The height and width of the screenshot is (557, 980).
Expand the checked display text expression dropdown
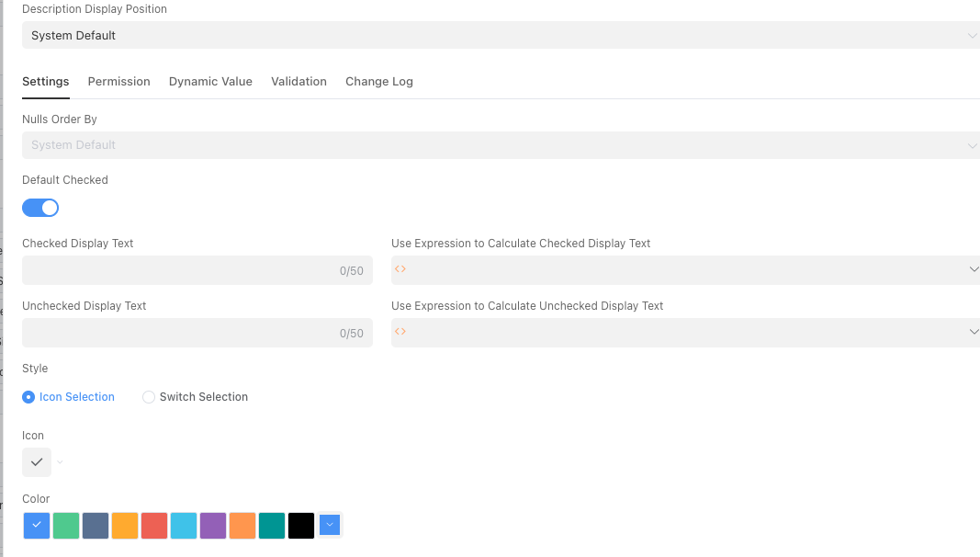tap(974, 269)
